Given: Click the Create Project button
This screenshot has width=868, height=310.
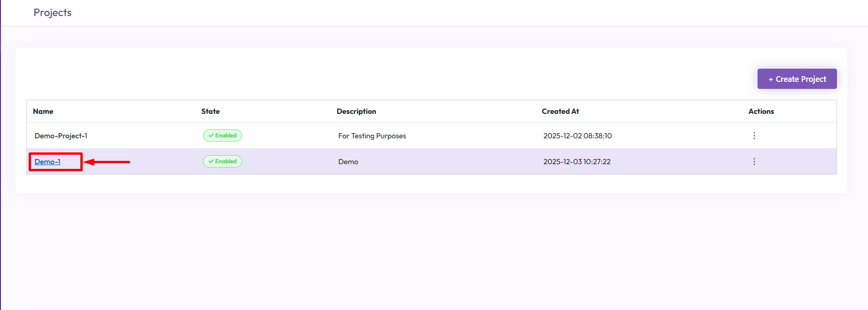Looking at the screenshot, I should [x=797, y=79].
